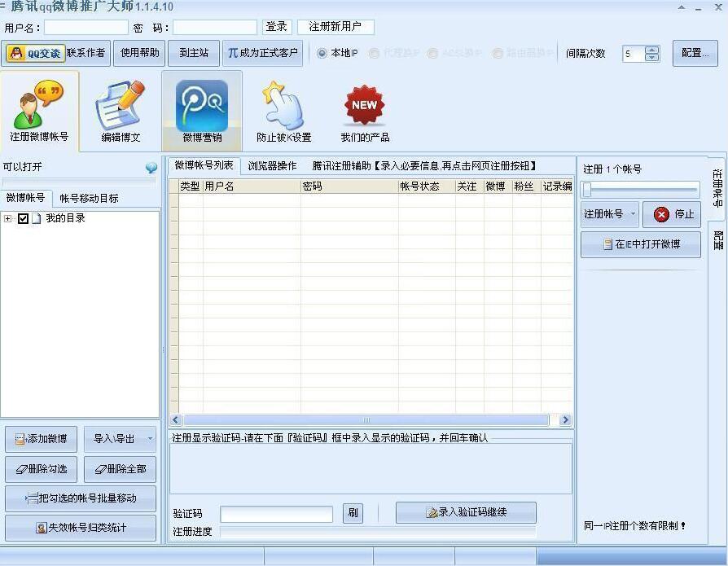This screenshot has height=566, width=728.
Task: Open 防止被K设置 hand icon
Action: (x=283, y=112)
